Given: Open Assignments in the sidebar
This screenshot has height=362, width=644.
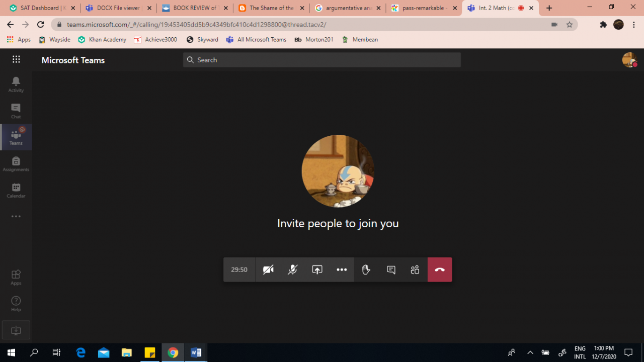Looking at the screenshot, I should pos(16,163).
